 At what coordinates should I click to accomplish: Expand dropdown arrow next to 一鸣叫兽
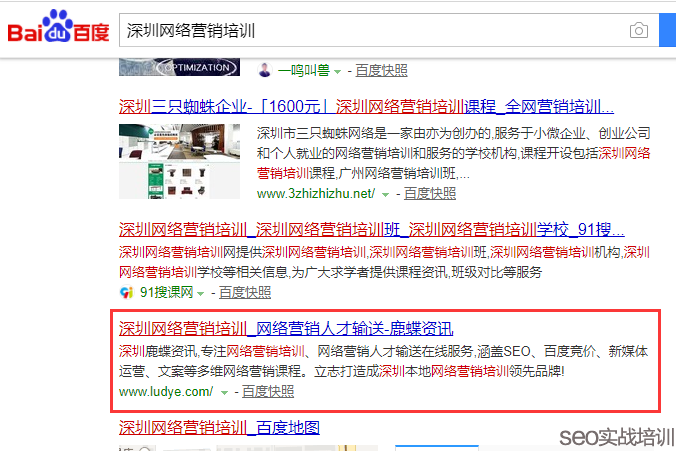(337, 71)
